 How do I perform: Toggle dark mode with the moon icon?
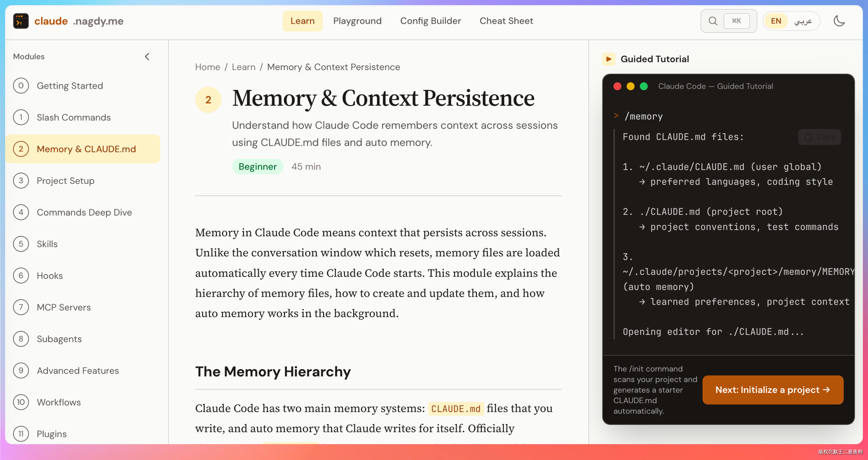pyautogui.click(x=839, y=21)
